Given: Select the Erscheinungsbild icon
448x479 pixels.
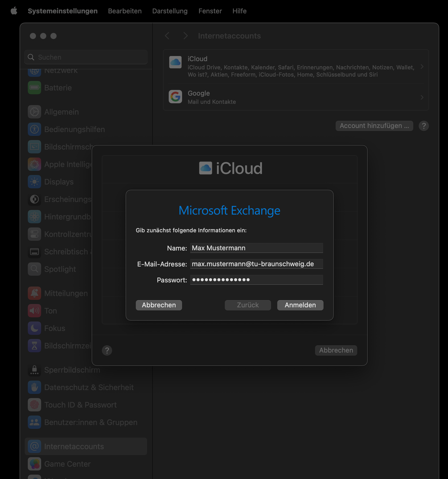Looking at the screenshot, I should [x=34, y=199].
